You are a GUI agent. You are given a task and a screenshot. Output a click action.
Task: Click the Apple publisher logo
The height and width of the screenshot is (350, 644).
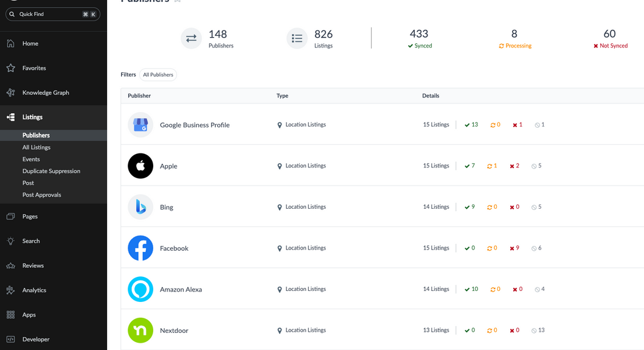(x=140, y=166)
